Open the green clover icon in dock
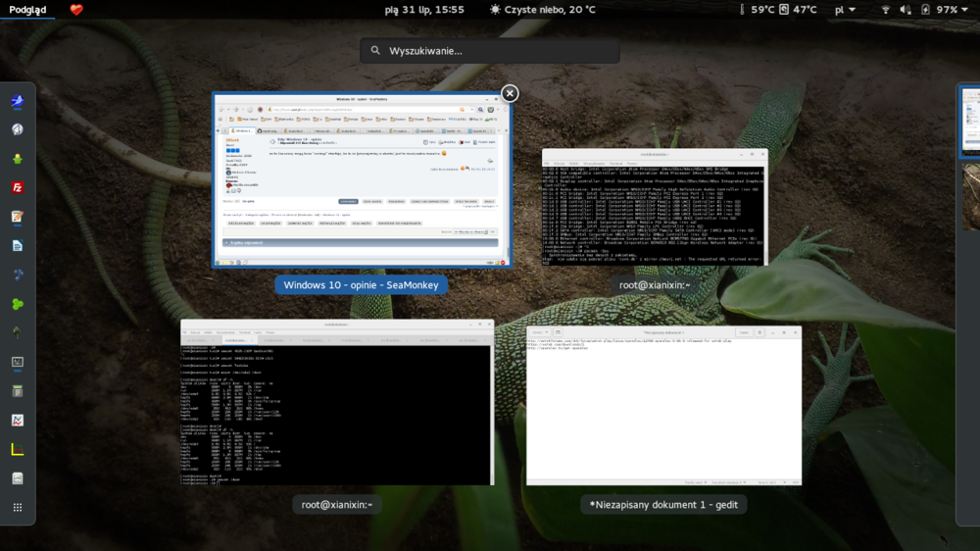This screenshot has height=551, width=980. (x=18, y=304)
